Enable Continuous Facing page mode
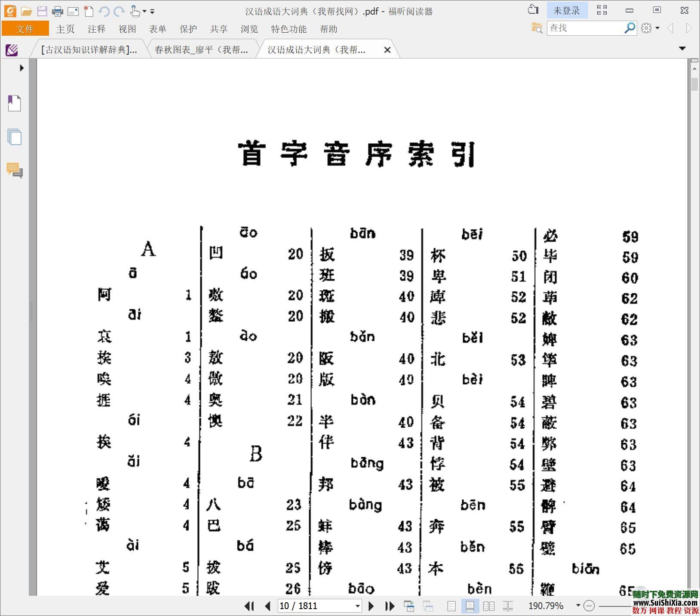 [508, 606]
